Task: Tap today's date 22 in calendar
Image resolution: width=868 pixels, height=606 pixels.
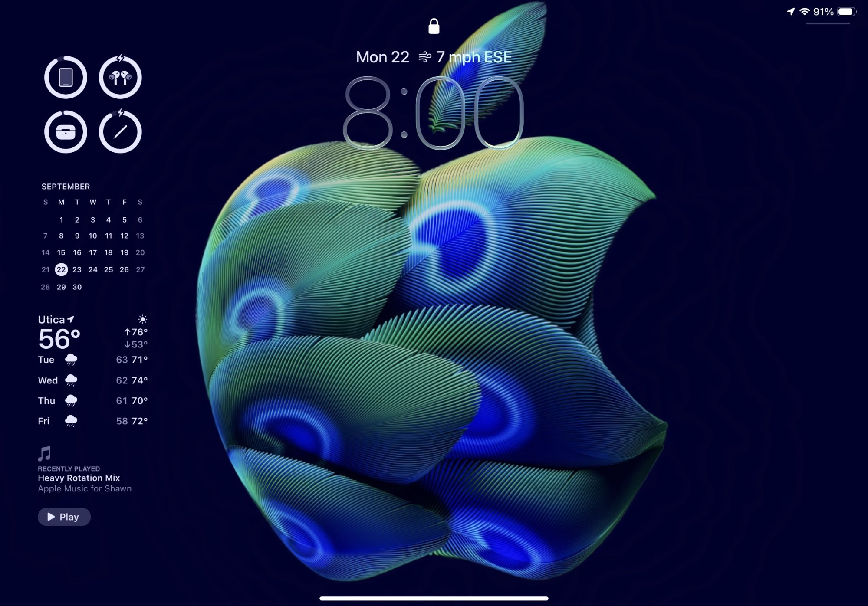Action: tap(61, 269)
